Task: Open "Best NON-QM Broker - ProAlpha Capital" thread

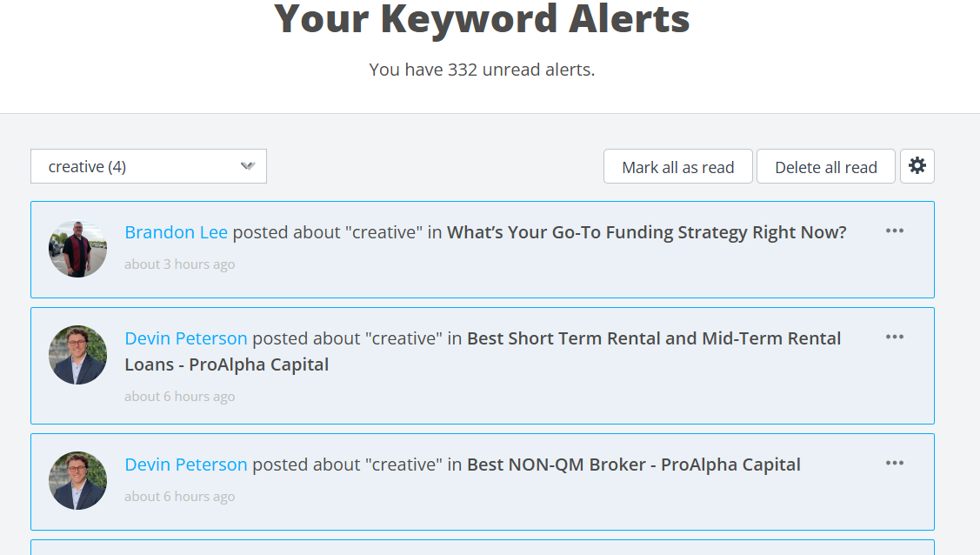Action: [x=633, y=465]
